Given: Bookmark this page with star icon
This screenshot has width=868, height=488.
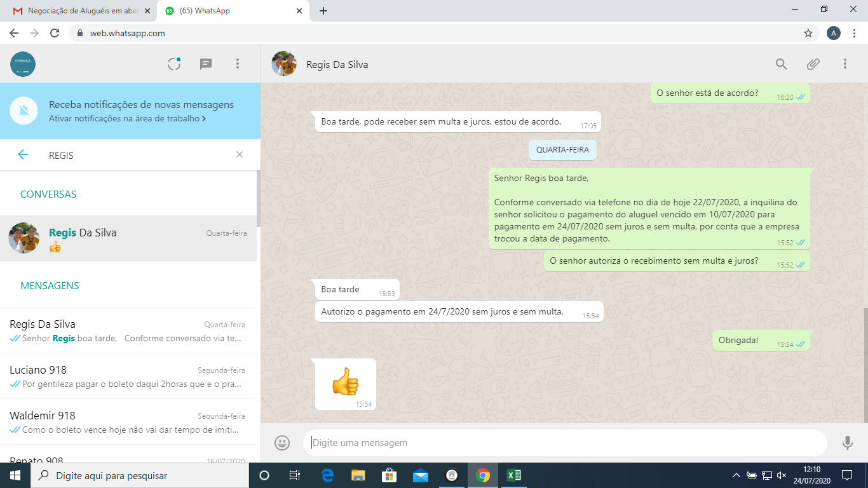Looking at the screenshot, I should 808,33.
